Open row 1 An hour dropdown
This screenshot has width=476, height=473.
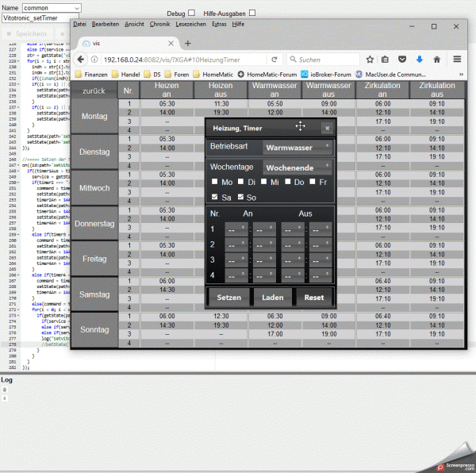tap(236, 229)
